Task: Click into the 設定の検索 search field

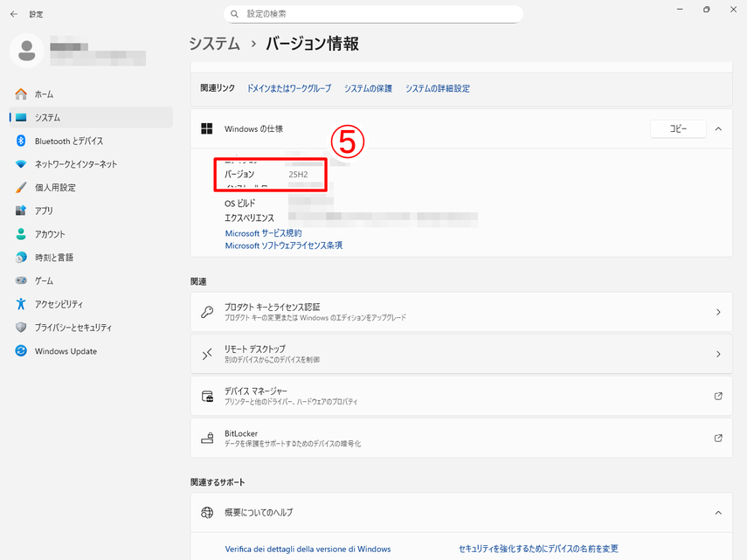Action: [x=373, y=14]
